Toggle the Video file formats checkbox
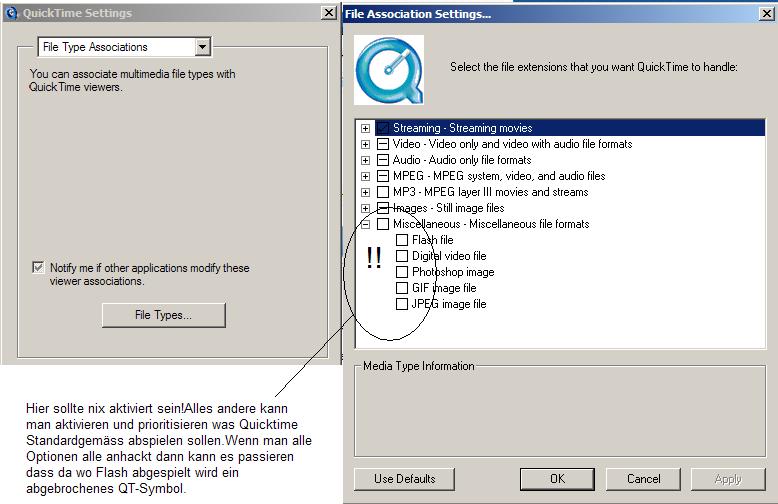 point(383,144)
